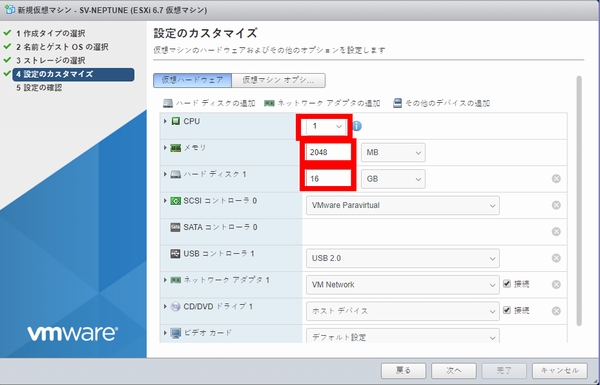Open the USB 2.0 controller dropdown

point(403,258)
